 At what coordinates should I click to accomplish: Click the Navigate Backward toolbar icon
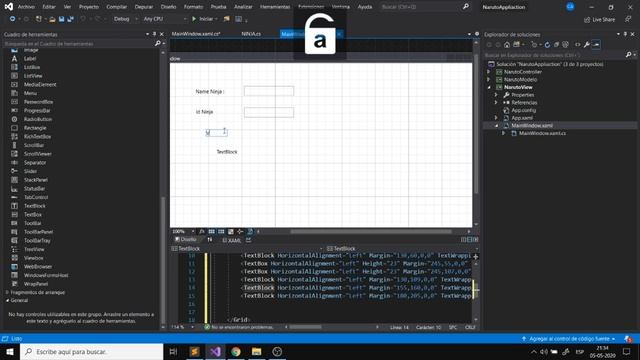point(12,19)
